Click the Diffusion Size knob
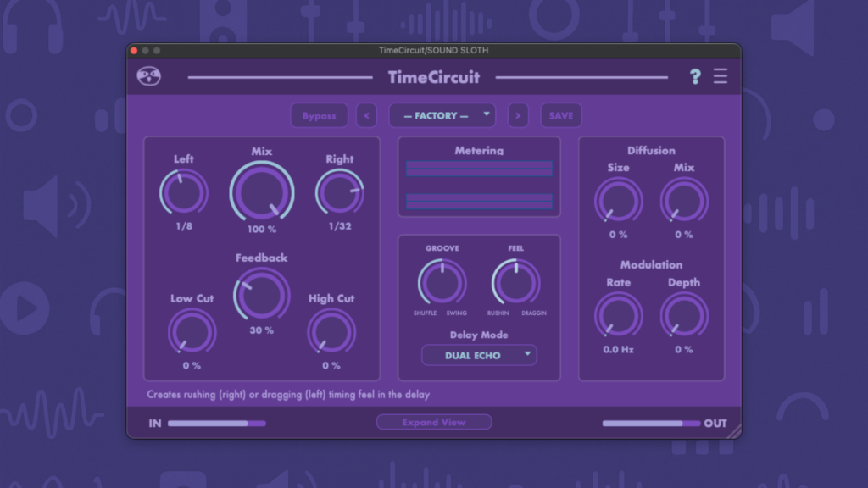Screen dimensions: 868x488 point(618,202)
